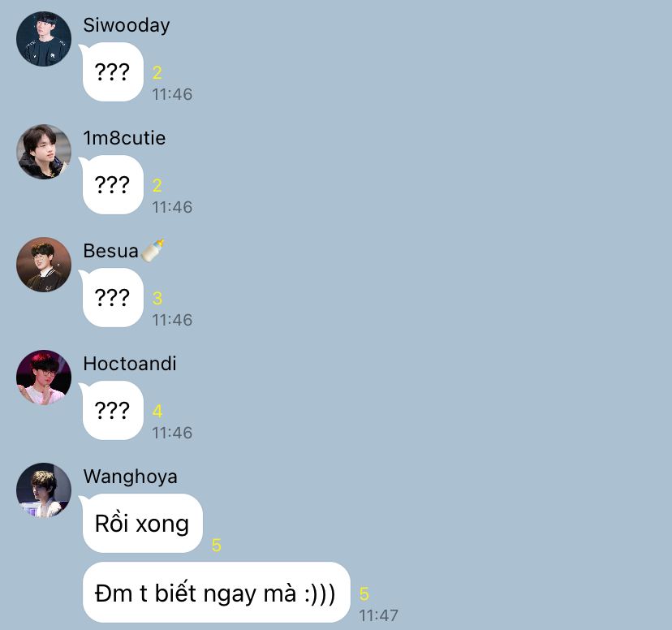Open Hoctoandi's profile photo
The height and width of the screenshot is (630, 672).
pos(44,378)
